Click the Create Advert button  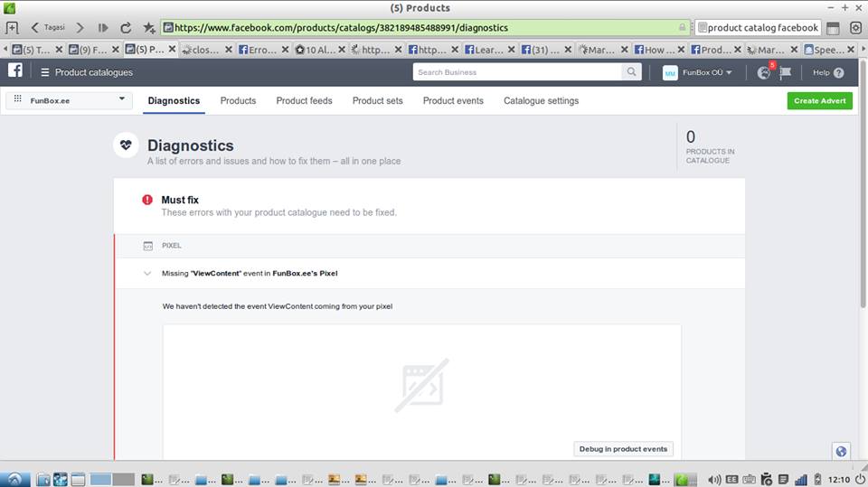(x=820, y=100)
